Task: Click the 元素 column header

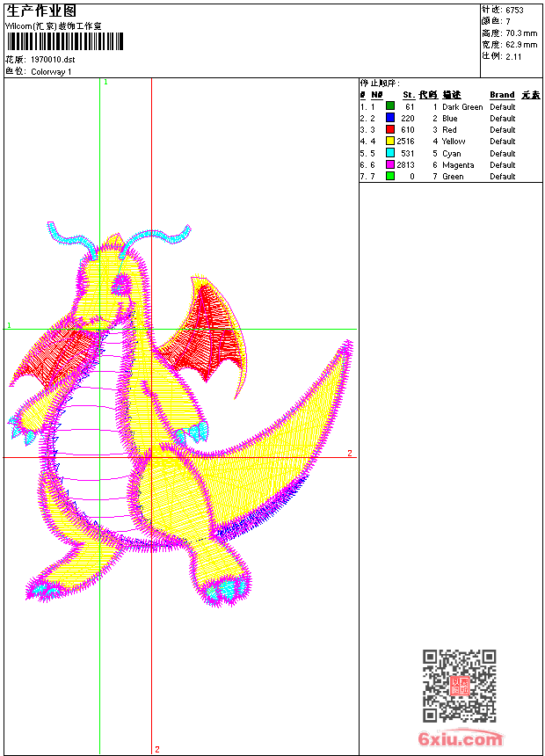Action: [x=531, y=95]
